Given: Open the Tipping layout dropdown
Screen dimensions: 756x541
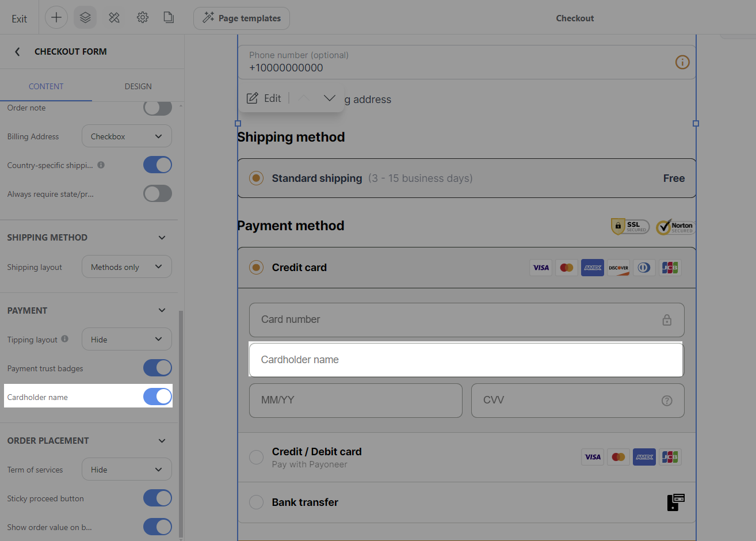Looking at the screenshot, I should coord(127,340).
